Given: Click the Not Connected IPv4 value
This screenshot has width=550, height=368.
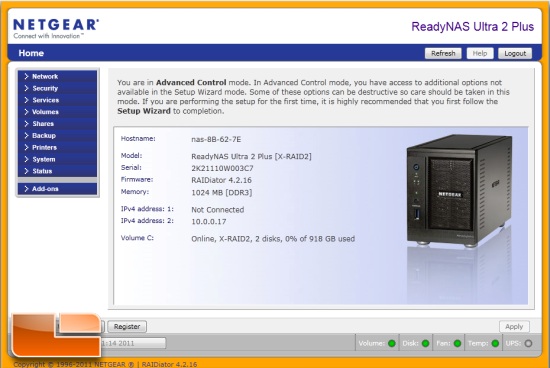Looking at the screenshot, I should pyautogui.click(x=217, y=210).
